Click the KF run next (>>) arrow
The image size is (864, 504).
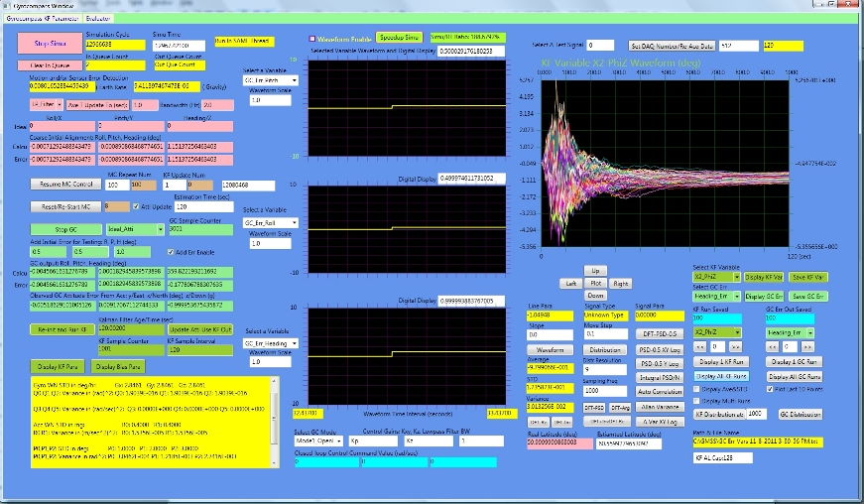737,347
